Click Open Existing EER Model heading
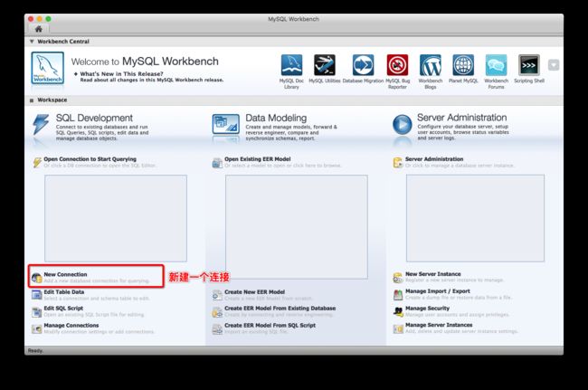The image size is (588, 390). coord(258,159)
